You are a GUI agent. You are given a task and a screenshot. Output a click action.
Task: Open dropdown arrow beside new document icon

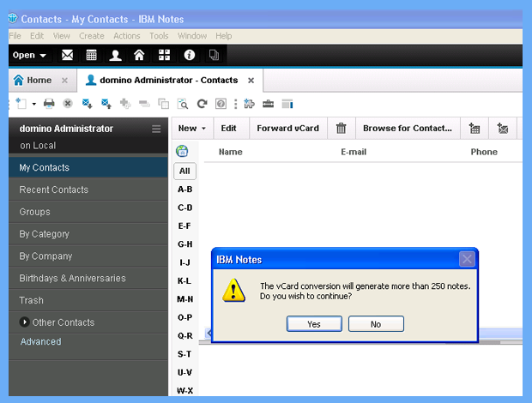(34, 104)
